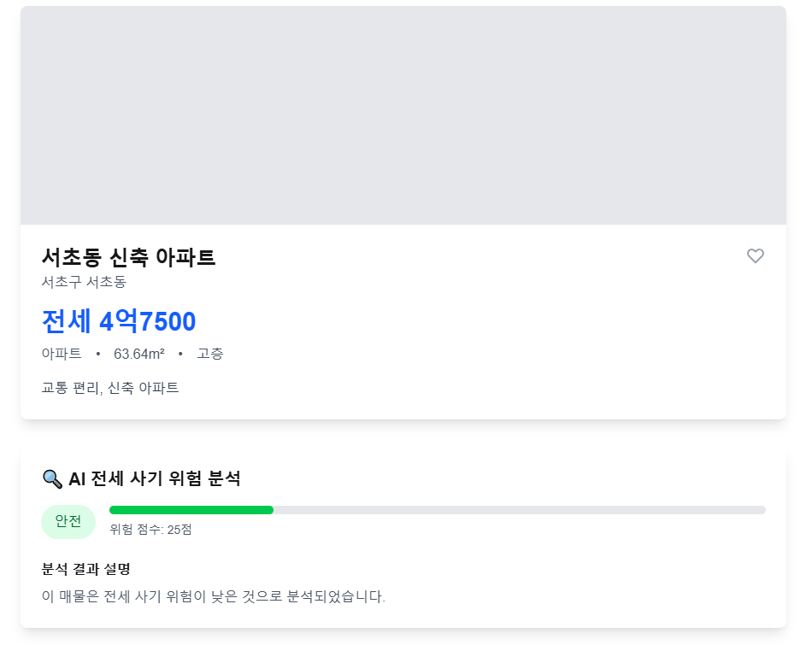The width and height of the screenshot is (812, 645).
Task: Click the 서초동 신축 아파트 title
Action: (x=128, y=256)
